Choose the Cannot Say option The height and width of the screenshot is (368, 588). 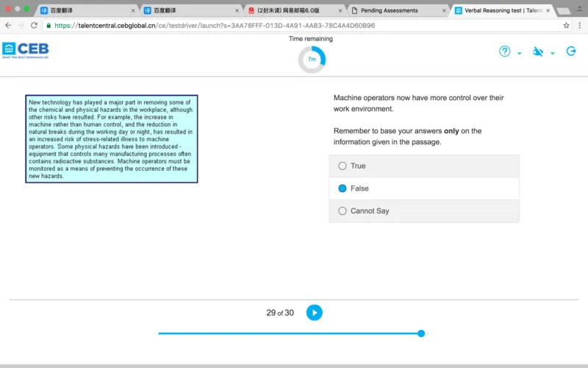(343, 211)
